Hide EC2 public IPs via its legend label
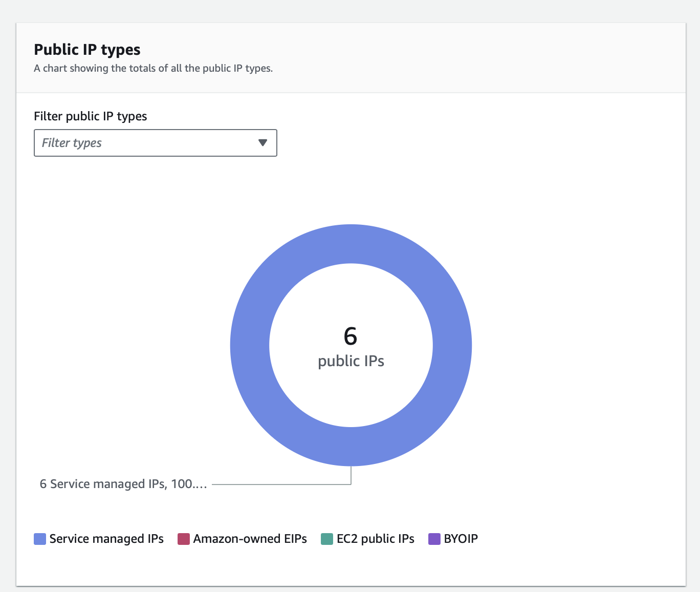This screenshot has width=700, height=592. pos(375,539)
